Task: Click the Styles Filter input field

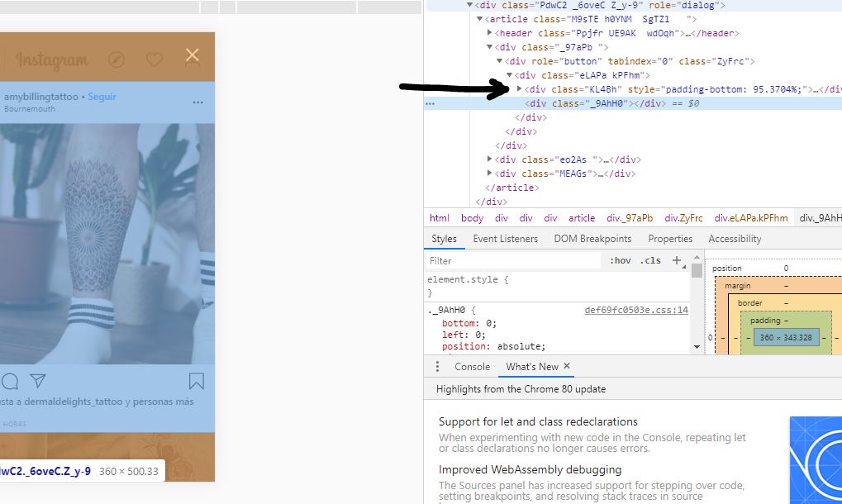Action: click(x=512, y=260)
